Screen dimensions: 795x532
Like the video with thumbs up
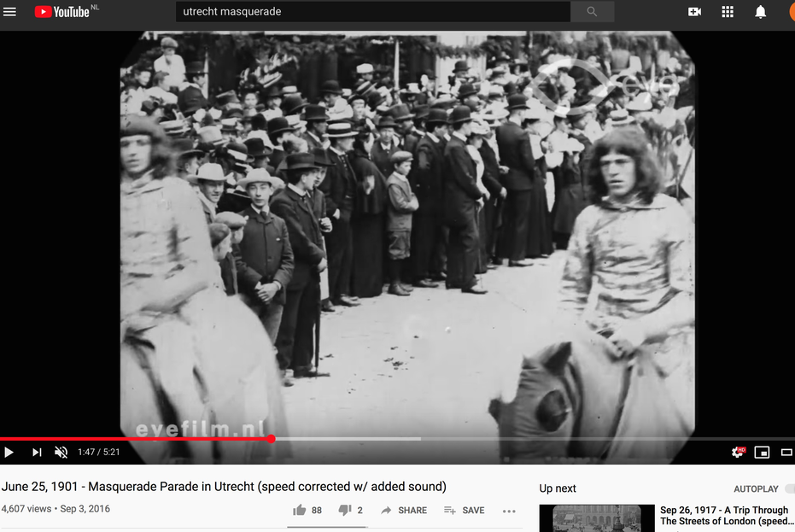(x=300, y=510)
